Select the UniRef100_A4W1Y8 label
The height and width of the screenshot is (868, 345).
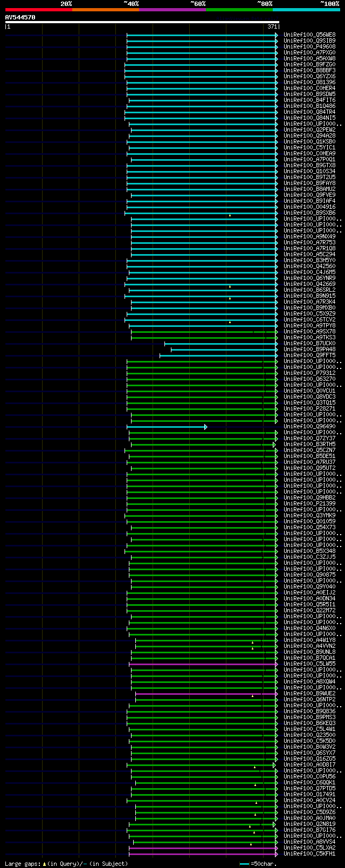click(x=309, y=640)
